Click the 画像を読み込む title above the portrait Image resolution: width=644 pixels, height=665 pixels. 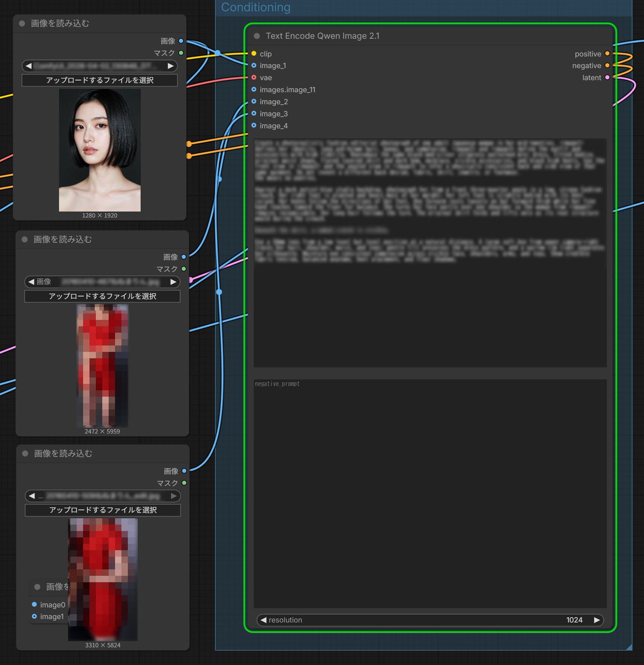[60, 23]
